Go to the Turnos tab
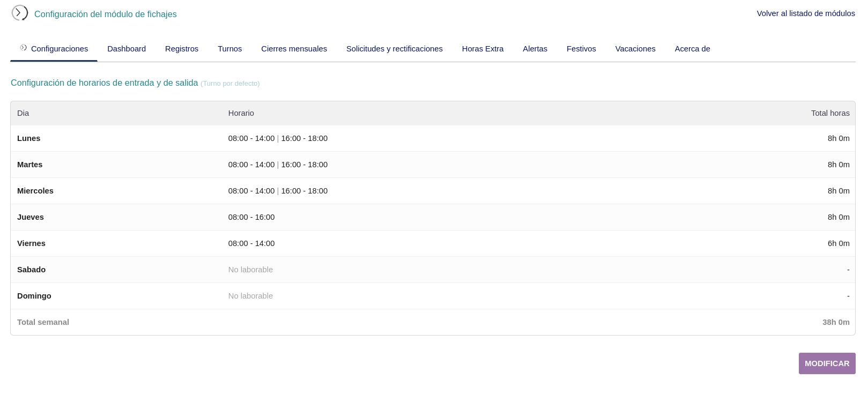The image size is (868, 394). pos(229,49)
